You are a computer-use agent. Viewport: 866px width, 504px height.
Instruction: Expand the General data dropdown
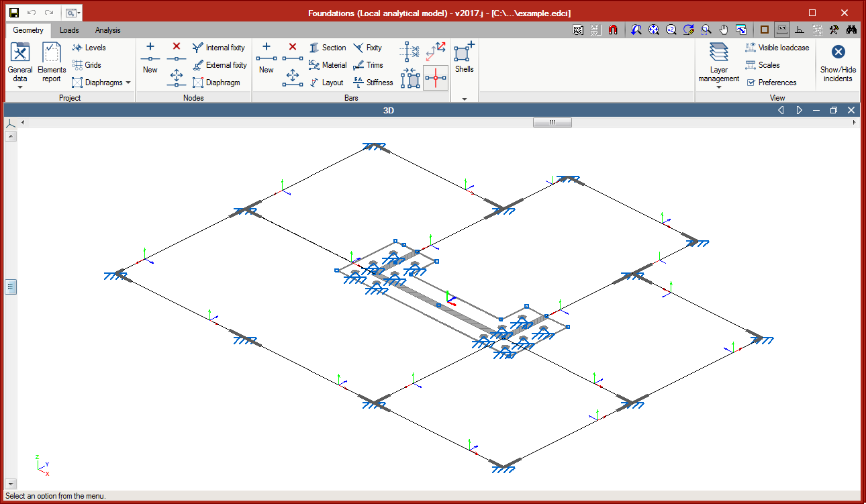point(20,87)
